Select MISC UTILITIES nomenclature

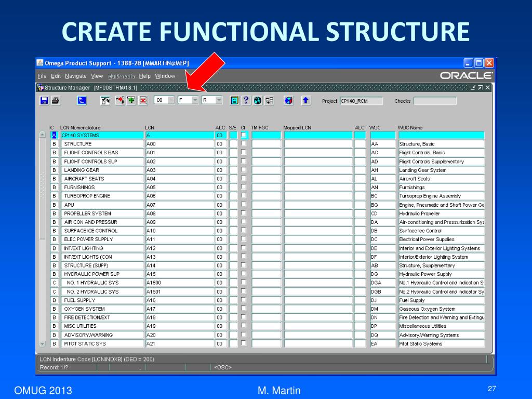pos(102,326)
